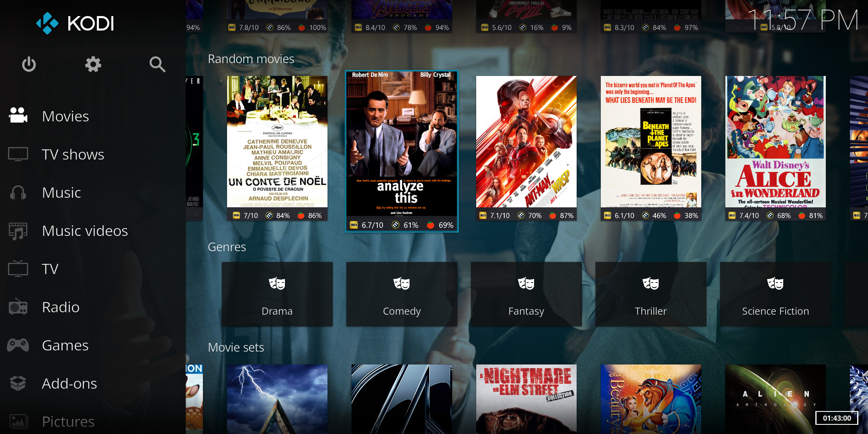Open the Pictures menu entry

[68, 421]
